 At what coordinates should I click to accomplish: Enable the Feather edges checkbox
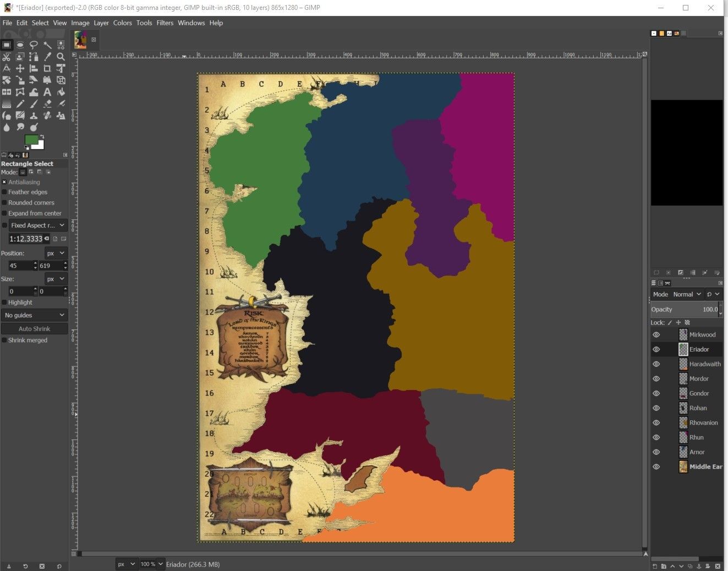[x=4, y=192]
